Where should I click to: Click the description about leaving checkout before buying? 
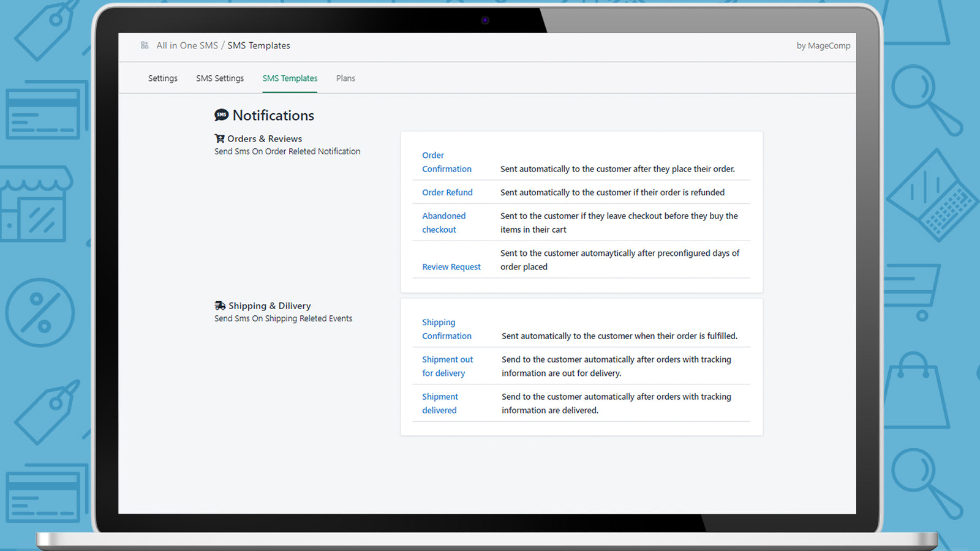pyautogui.click(x=619, y=223)
